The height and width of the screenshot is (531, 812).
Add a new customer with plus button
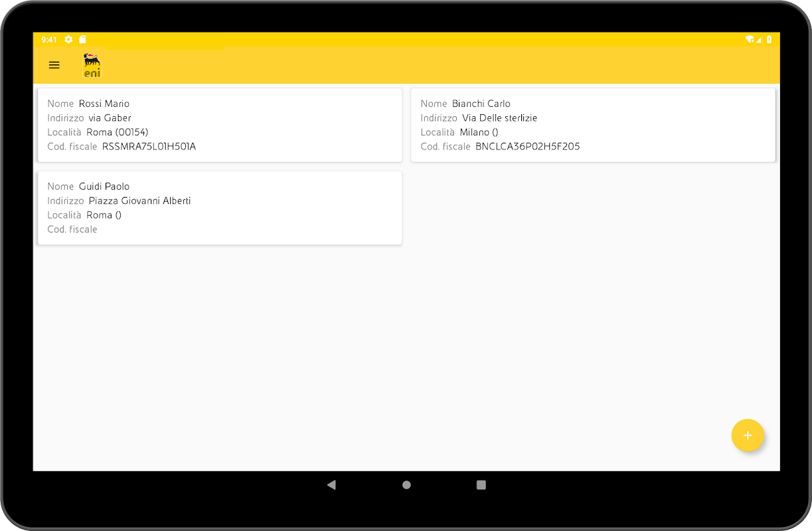point(748,435)
